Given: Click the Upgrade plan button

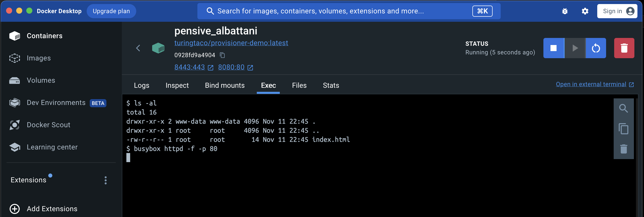Looking at the screenshot, I should (x=111, y=11).
